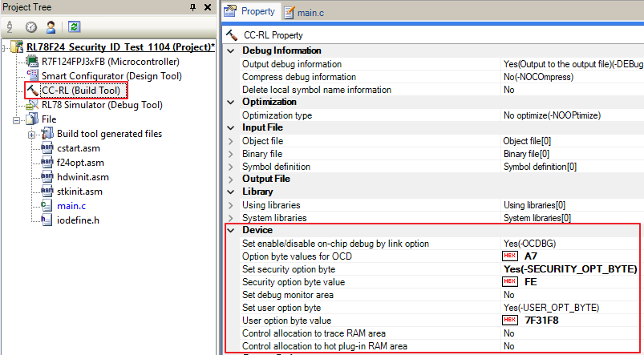Click Set security option byte value

[x=570, y=269]
